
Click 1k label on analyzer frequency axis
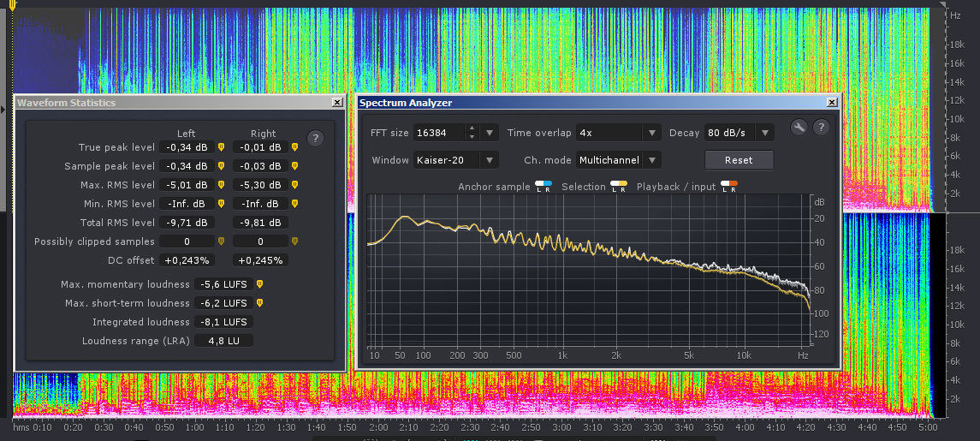[x=562, y=355]
